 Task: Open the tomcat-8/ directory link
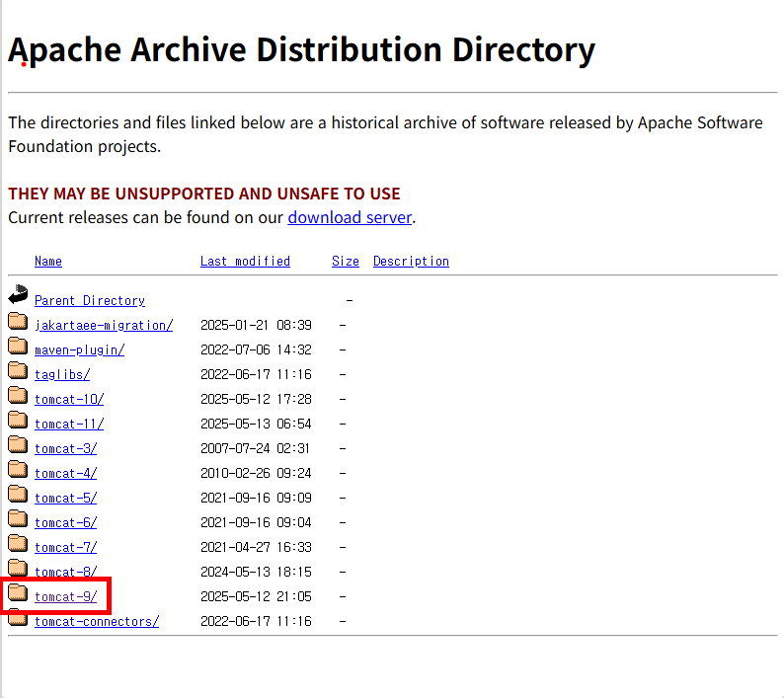(65, 572)
